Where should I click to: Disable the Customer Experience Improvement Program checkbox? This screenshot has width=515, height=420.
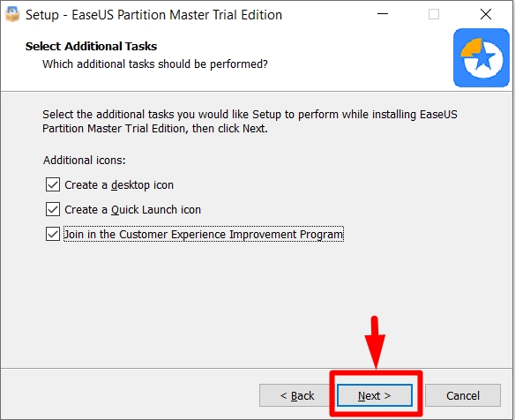click(x=53, y=234)
